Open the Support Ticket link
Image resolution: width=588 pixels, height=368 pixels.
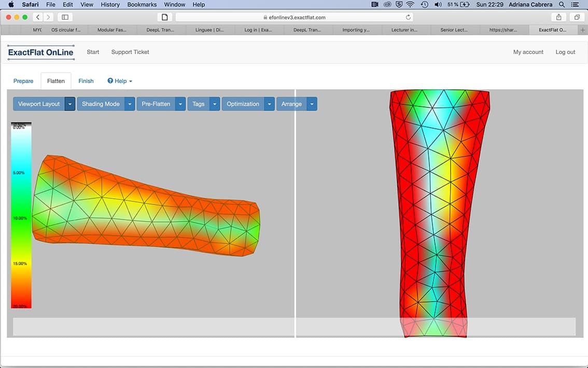pos(130,52)
